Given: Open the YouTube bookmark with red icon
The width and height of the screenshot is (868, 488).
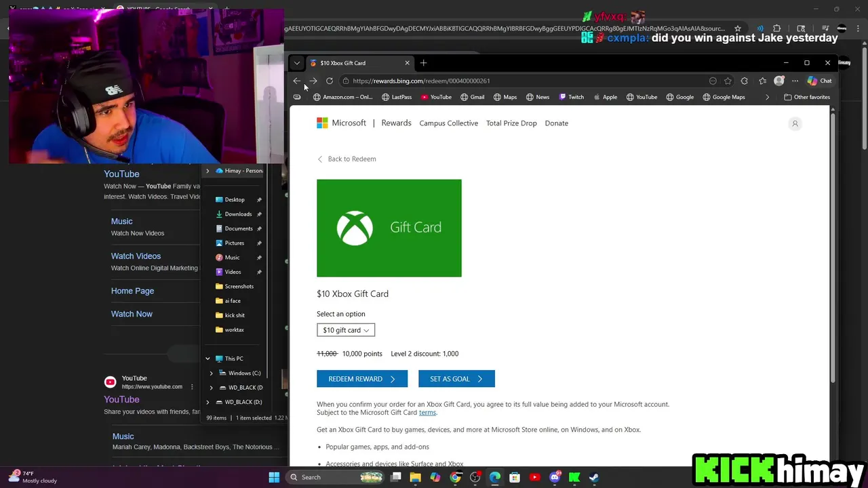Looking at the screenshot, I should 436,97.
